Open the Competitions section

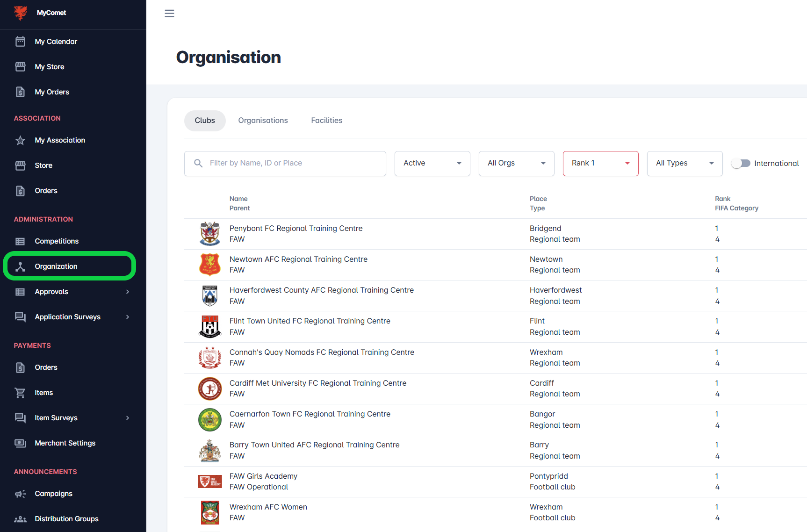[x=57, y=241]
